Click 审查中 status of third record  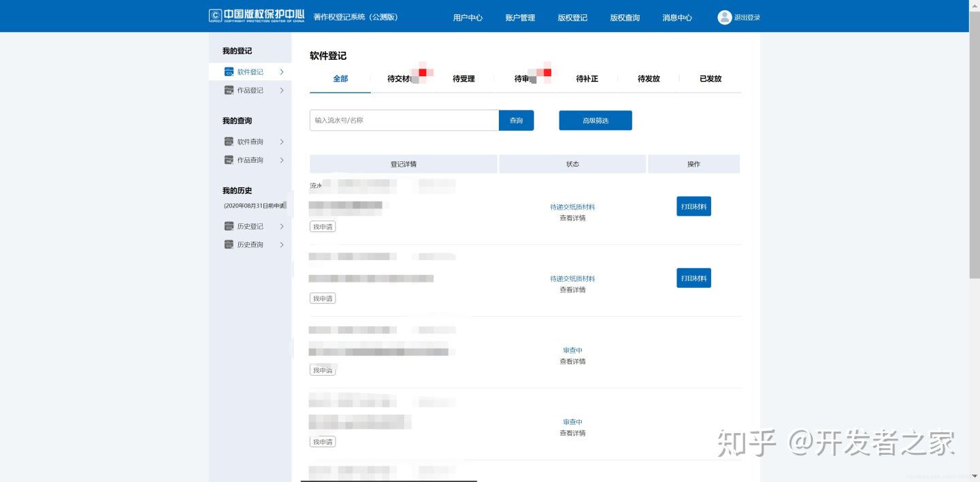(x=572, y=351)
